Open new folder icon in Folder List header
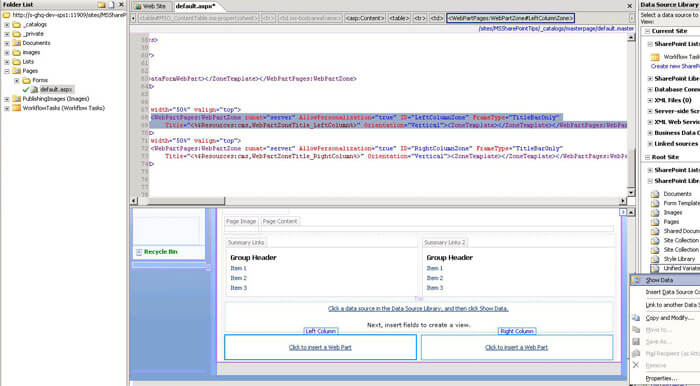 (x=102, y=5)
